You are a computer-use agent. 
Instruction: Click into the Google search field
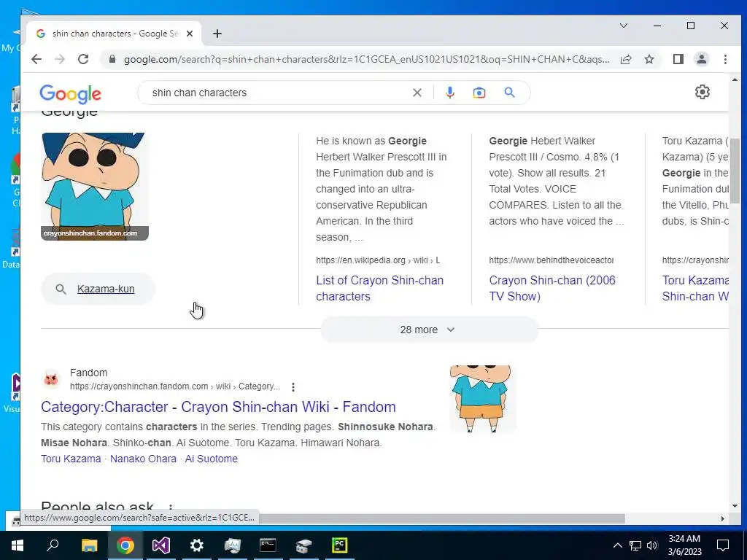279,93
